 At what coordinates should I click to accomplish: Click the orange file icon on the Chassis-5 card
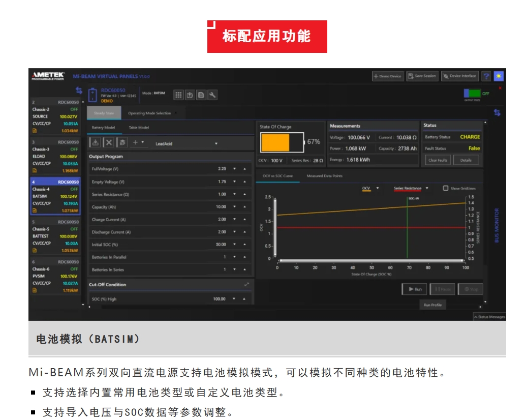35,250
